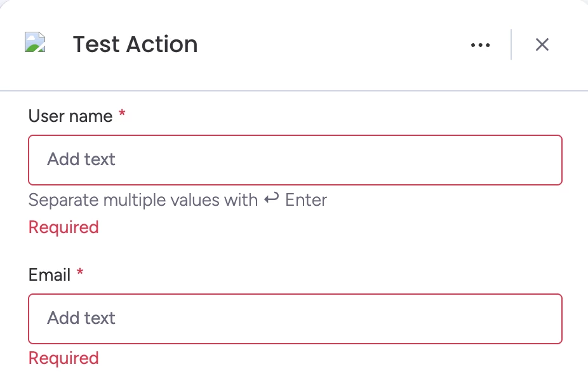This screenshot has height=390, width=588.
Task: Open the three-dot more options menu
Action: click(480, 45)
